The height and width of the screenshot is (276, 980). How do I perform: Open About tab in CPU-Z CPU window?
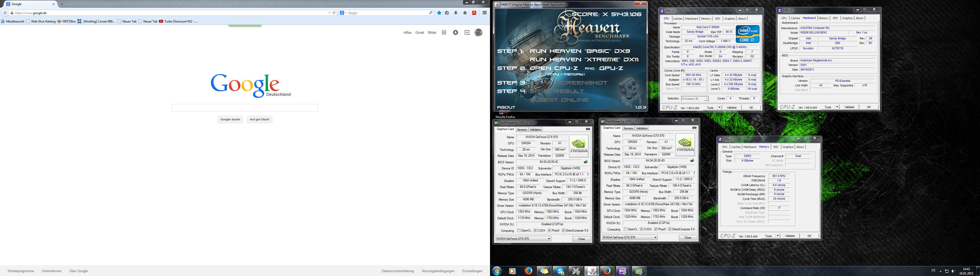[742, 19]
